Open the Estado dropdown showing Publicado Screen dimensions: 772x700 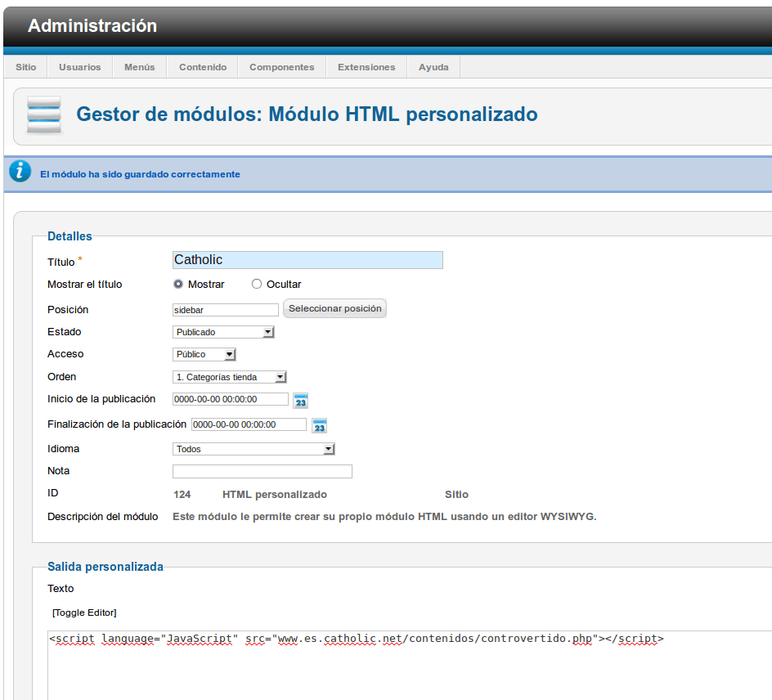[223, 332]
